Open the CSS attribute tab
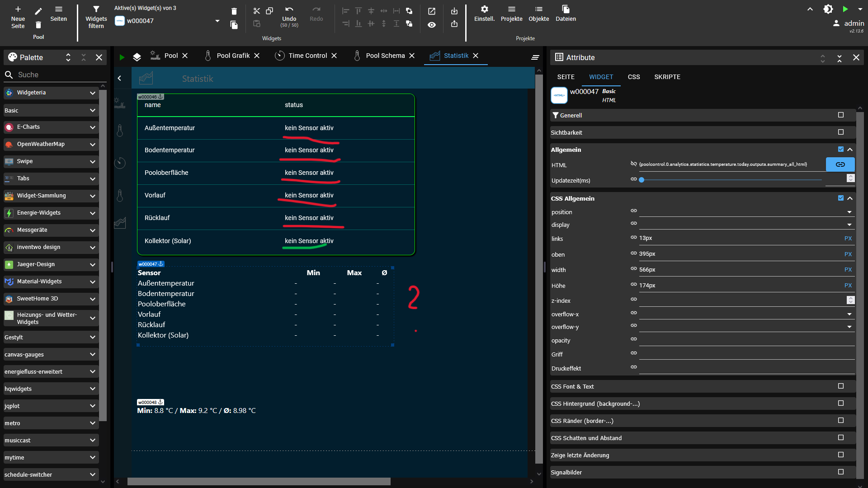Viewport: 868px width, 488px height. pos(633,77)
